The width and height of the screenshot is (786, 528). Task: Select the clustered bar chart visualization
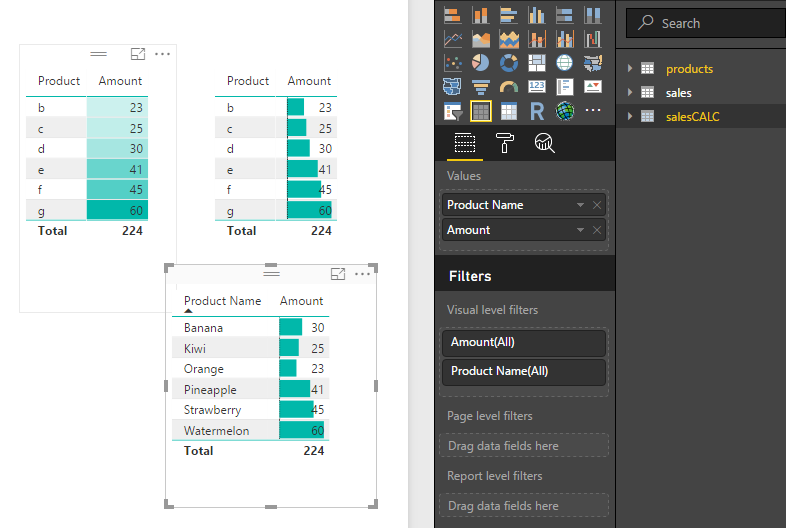click(509, 16)
